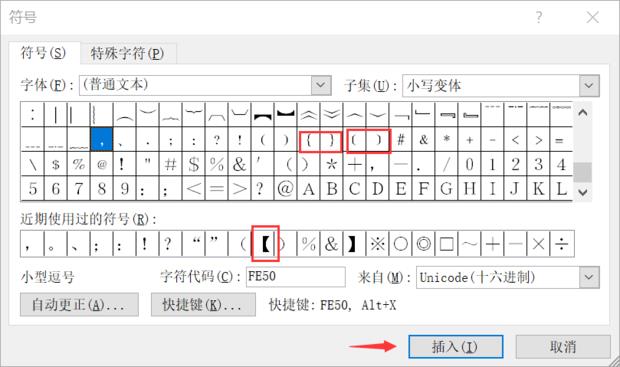
Task: Click the symbol grid scroll-up arrow
Action: click(582, 113)
